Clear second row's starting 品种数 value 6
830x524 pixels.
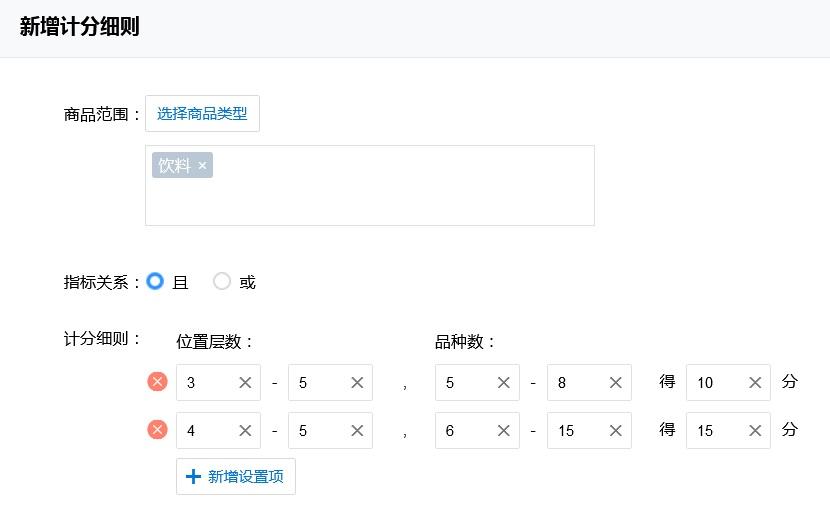click(x=504, y=430)
